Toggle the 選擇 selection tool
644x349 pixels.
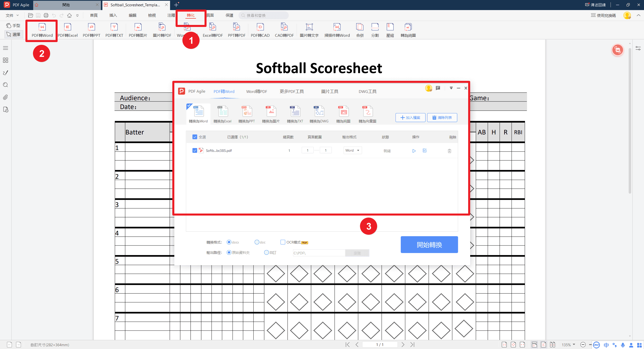point(14,34)
